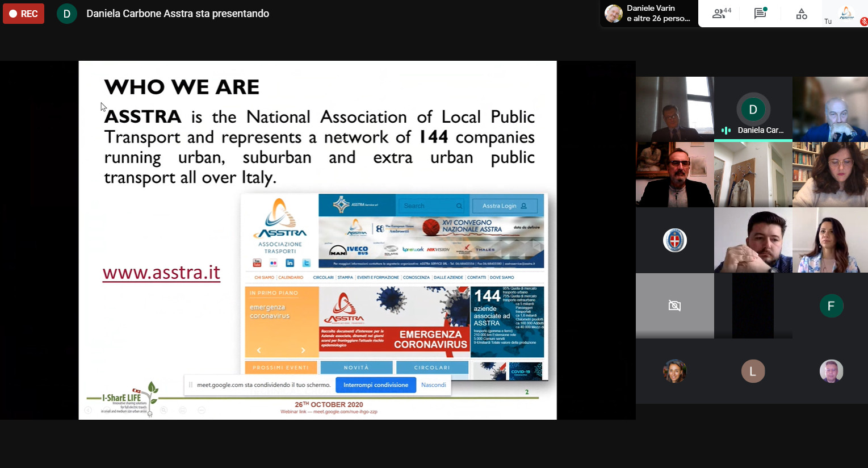868x468 pixels.
Task: Hide the sharing bar with 'Nascondi'
Action: pyautogui.click(x=433, y=385)
